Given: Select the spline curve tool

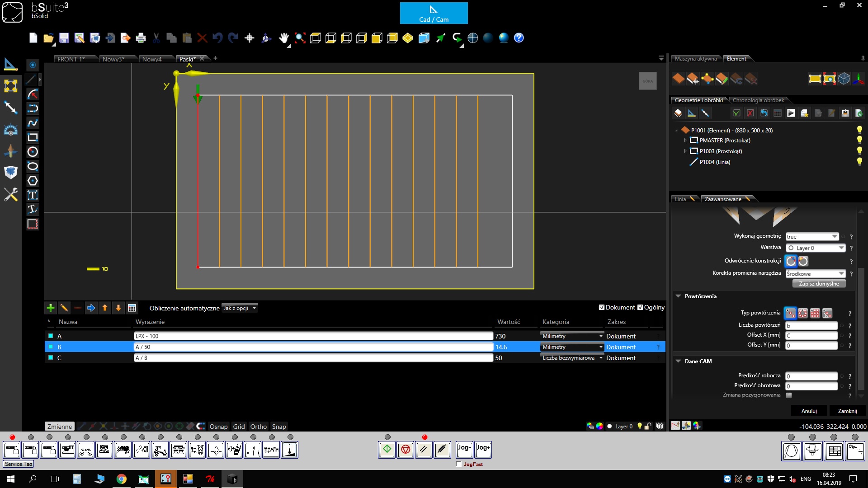Looking at the screenshot, I should coord(33,123).
